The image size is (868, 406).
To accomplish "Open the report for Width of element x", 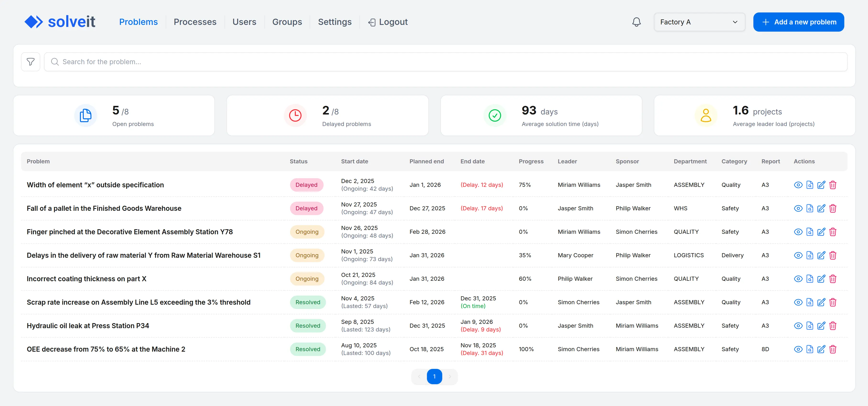I will click(x=810, y=185).
